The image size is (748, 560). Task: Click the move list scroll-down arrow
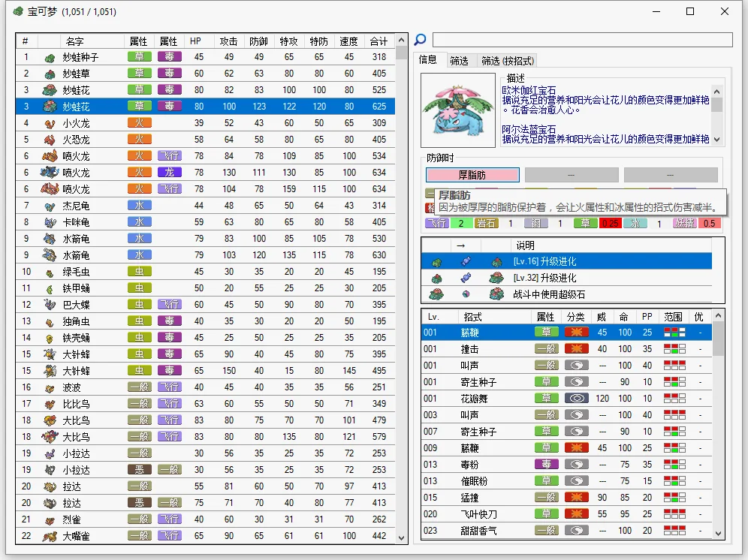(718, 534)
